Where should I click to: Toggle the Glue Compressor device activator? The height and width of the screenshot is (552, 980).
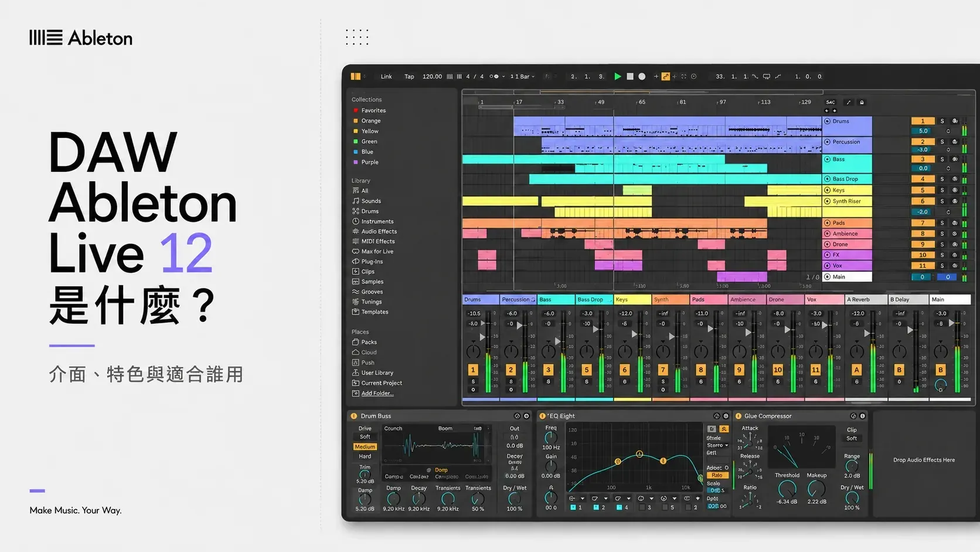[x=739, y=416]
